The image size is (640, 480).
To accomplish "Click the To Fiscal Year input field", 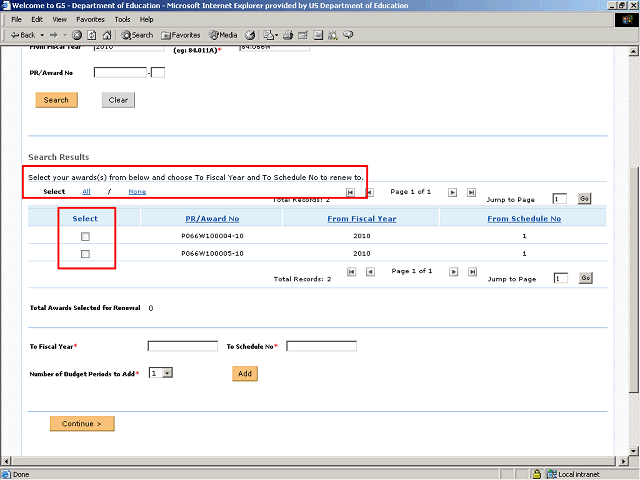I will point(182,346).
